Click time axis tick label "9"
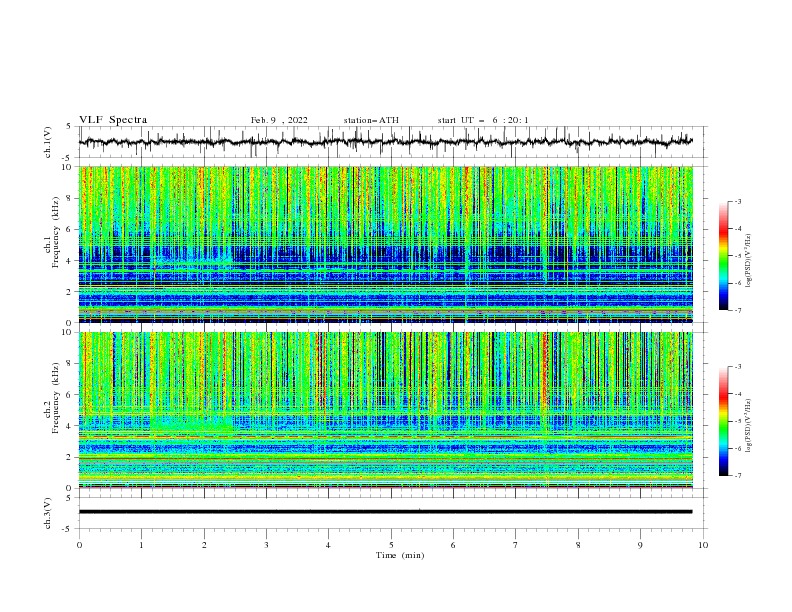Viewport: 792px width, 612px height. point(640,545)
